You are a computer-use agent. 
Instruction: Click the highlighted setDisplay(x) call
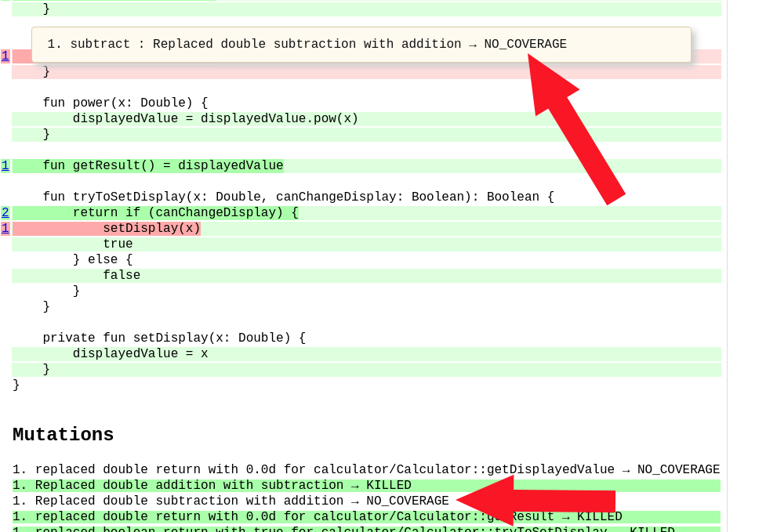point(151,228)
